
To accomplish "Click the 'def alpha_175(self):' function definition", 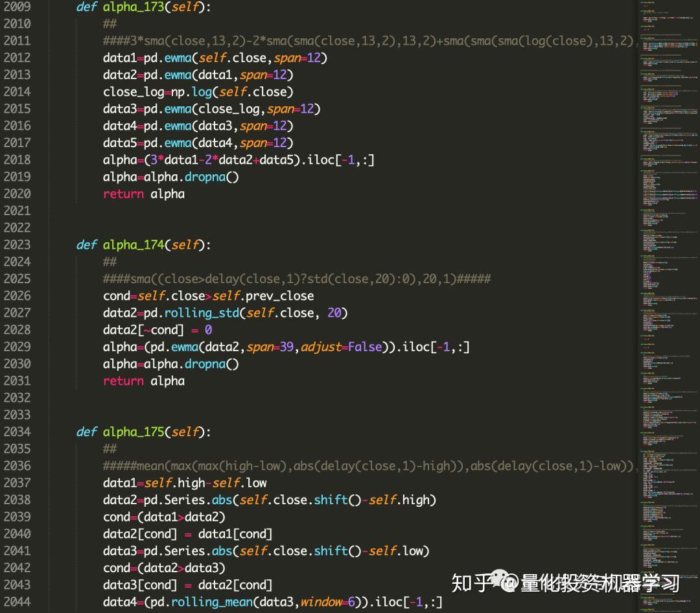I will (x=143, y=432).
